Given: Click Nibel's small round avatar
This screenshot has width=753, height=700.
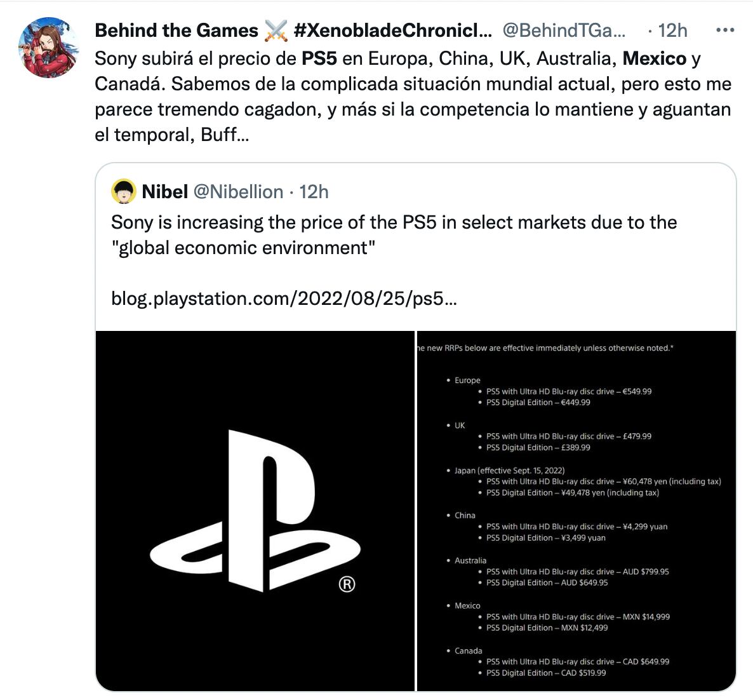Looking at the screenshot, I should click(124, 192).
